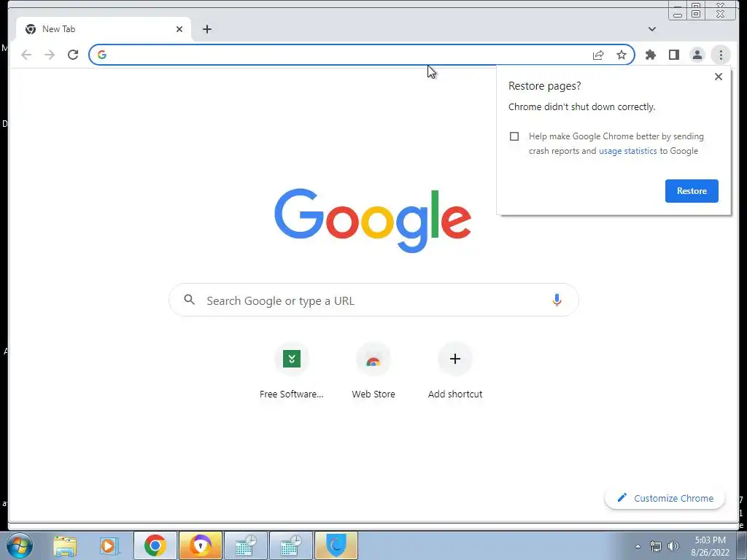Screen dimensions: 747x560
Task: Reload the page with refresh icon
Action: [73, 55]
